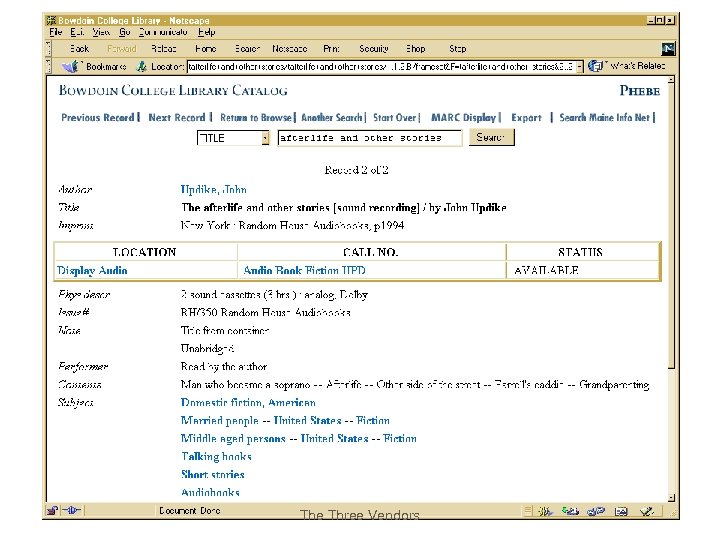Open the View menu
Image resolution: width=720 pixels, height=540 pixels.
[x=101, y=32]
